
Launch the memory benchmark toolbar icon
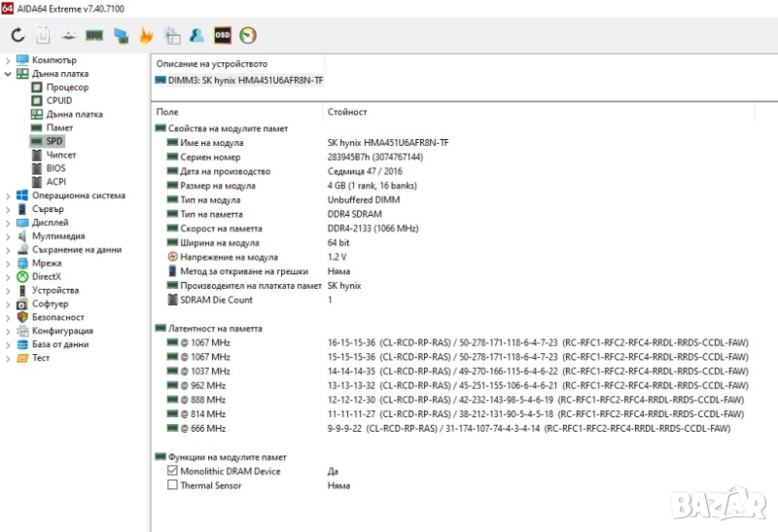pos(94,36)
